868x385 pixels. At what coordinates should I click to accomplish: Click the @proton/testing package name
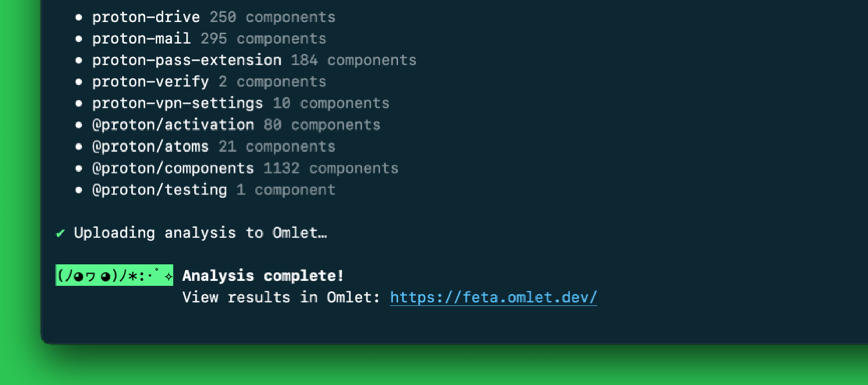click(159, 190)
